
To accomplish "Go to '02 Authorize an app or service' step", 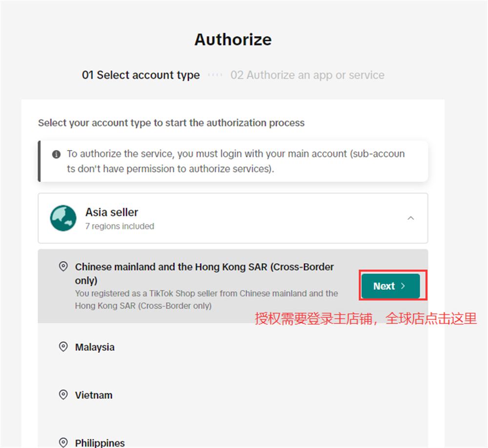I will pyautogui.click(x=307, y=75).
